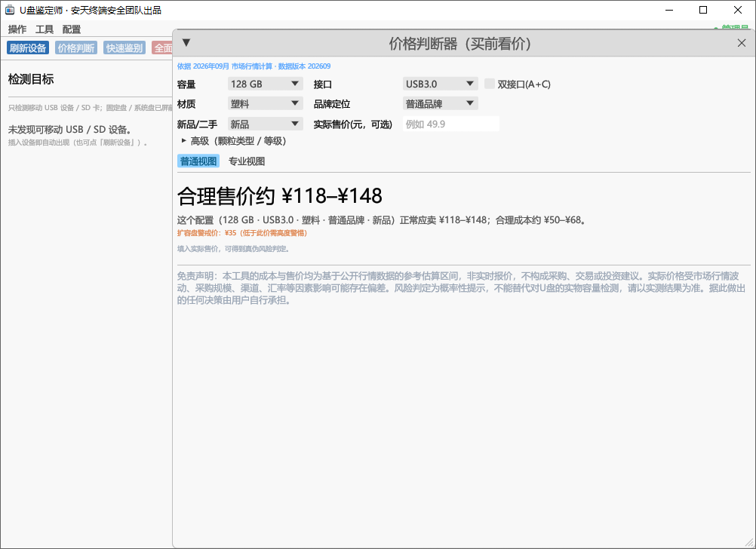756x549 pixels.
Task: Click the window resize grip at bottom-right corner
Action: point(749,542)
